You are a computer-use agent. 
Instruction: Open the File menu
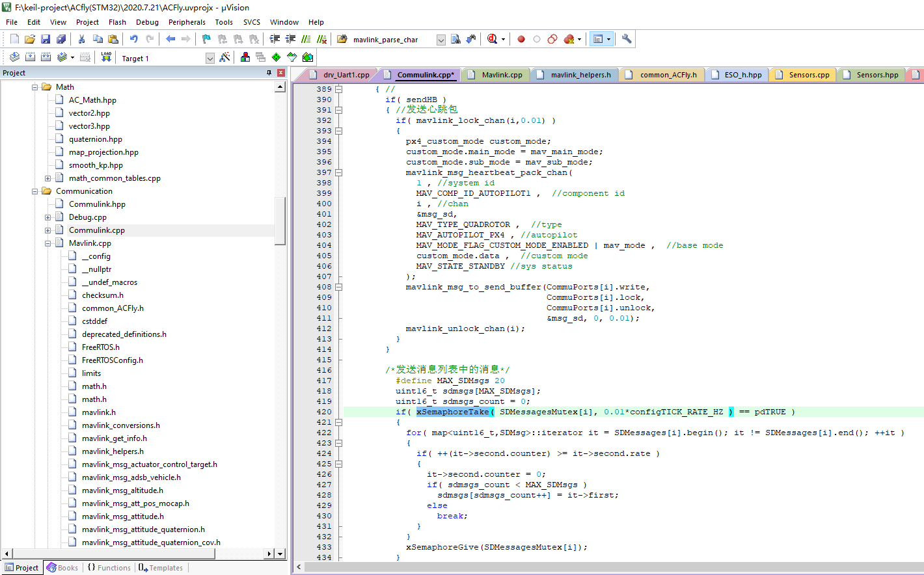click(x=12, y=22)
